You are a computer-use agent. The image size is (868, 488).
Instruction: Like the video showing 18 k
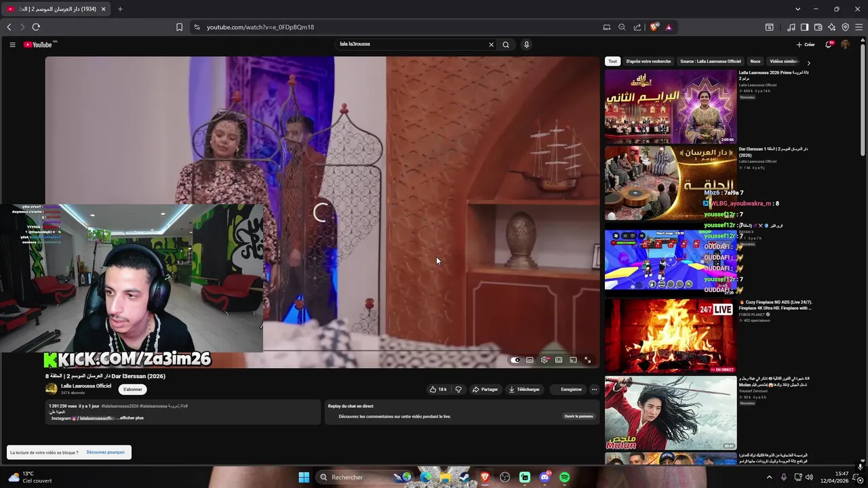click(438, 389)
